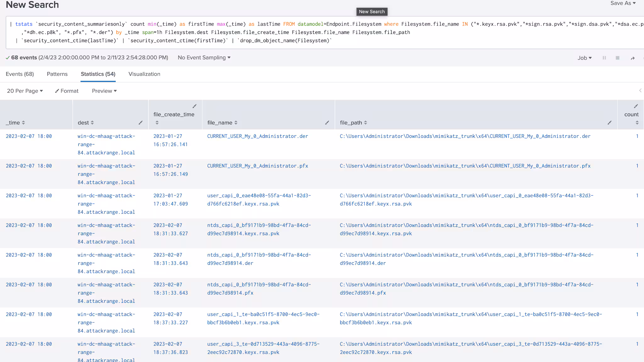Expand the 20 Per Page dropdown

(x=25, y=91)
